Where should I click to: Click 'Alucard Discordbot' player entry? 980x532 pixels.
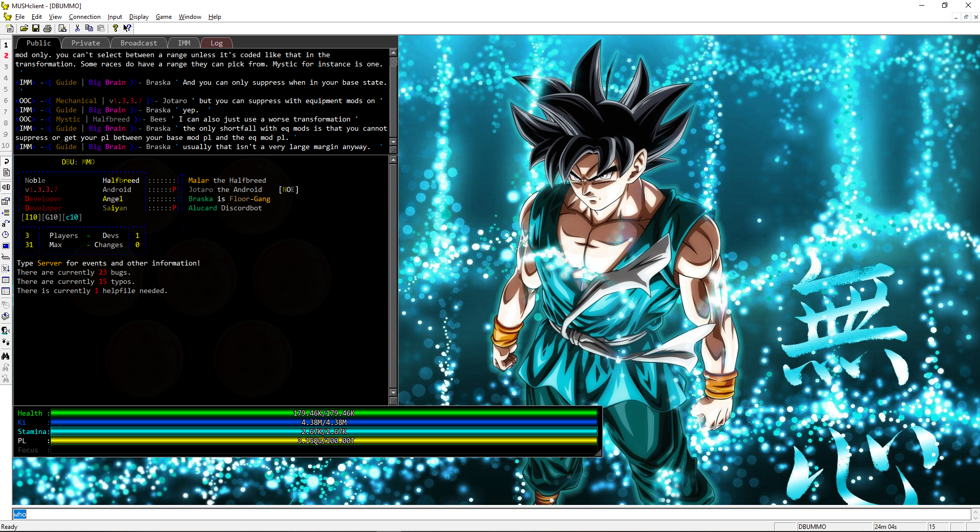(x=225, y=208)
